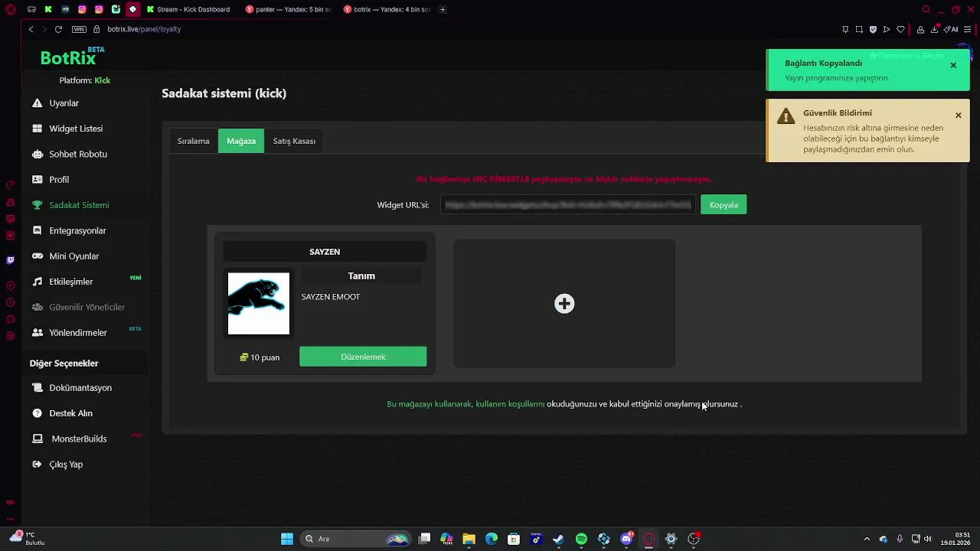Toggle the VPN badge in address bar
The width and height of the screenshot is (980, 551).
click(x=79, y=29)
